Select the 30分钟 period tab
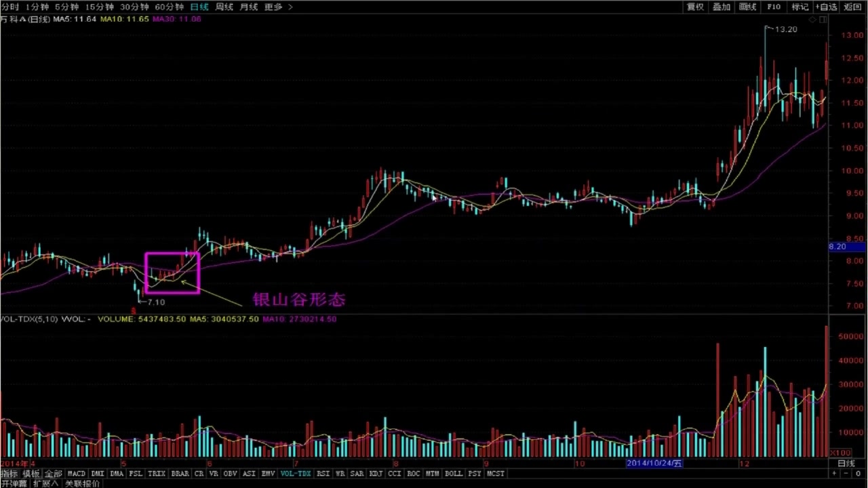This screenshot has width=868, height=488. 134,7
